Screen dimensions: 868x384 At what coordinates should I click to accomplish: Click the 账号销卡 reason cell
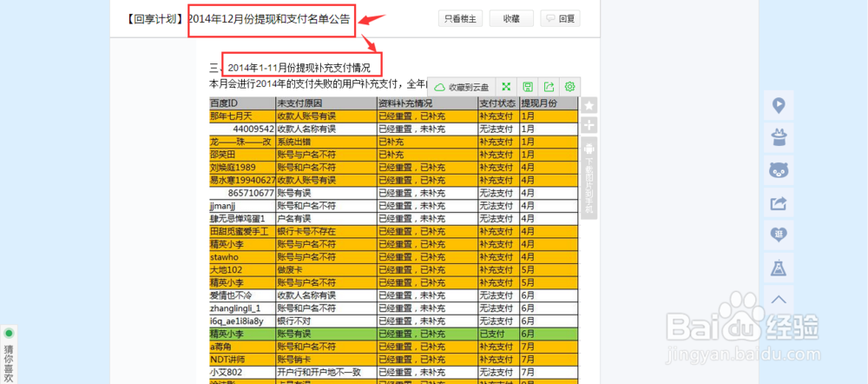pos(326,360)
